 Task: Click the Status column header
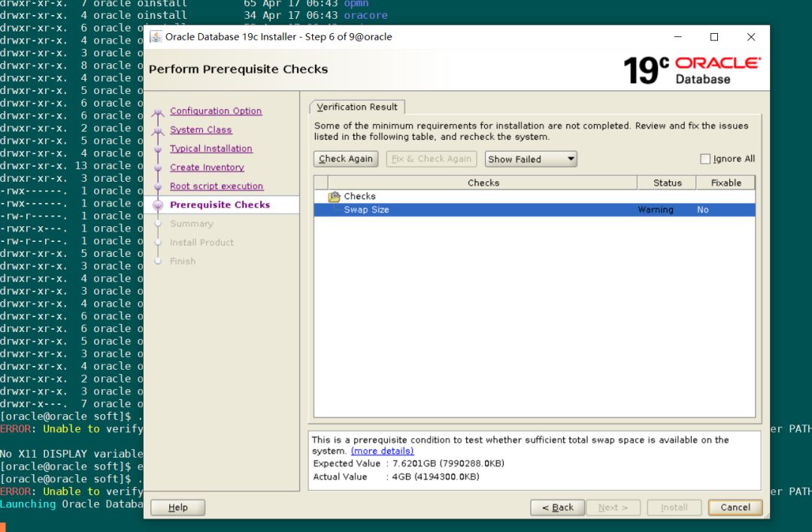coord(667,183)
